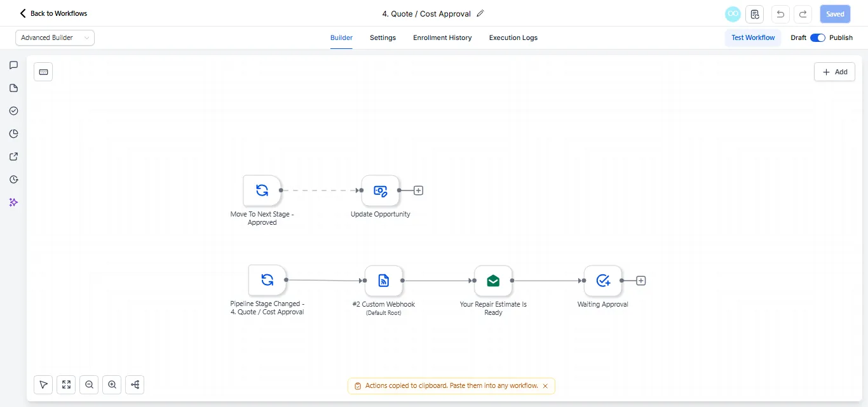Zoom in the canvas

(112, 385)
